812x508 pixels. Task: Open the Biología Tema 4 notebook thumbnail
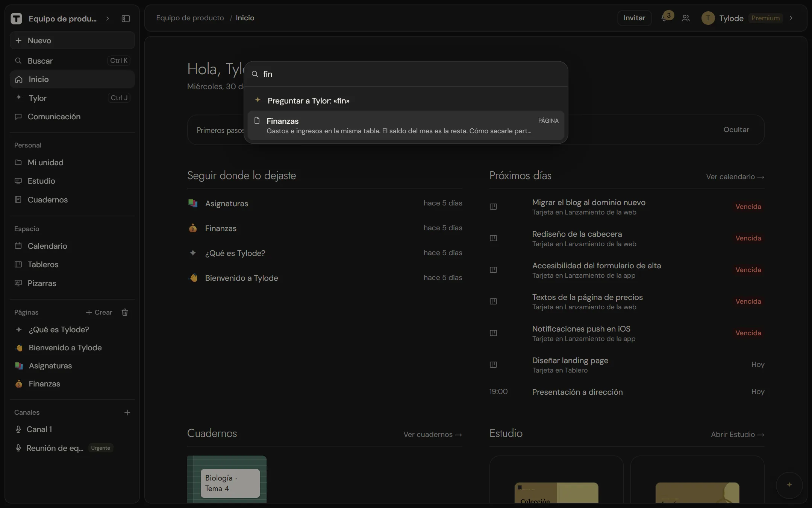tap(227, 479)
